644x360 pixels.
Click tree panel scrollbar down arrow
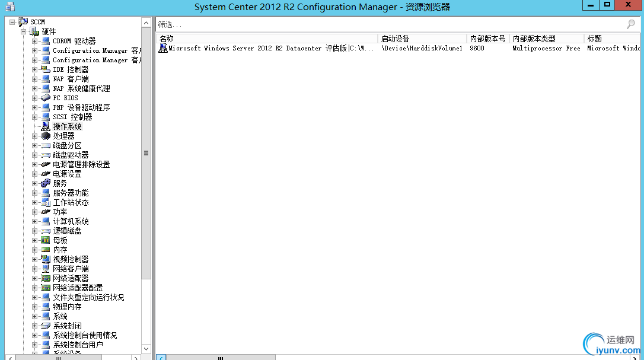pyautogui.click(x=146, y=349)
